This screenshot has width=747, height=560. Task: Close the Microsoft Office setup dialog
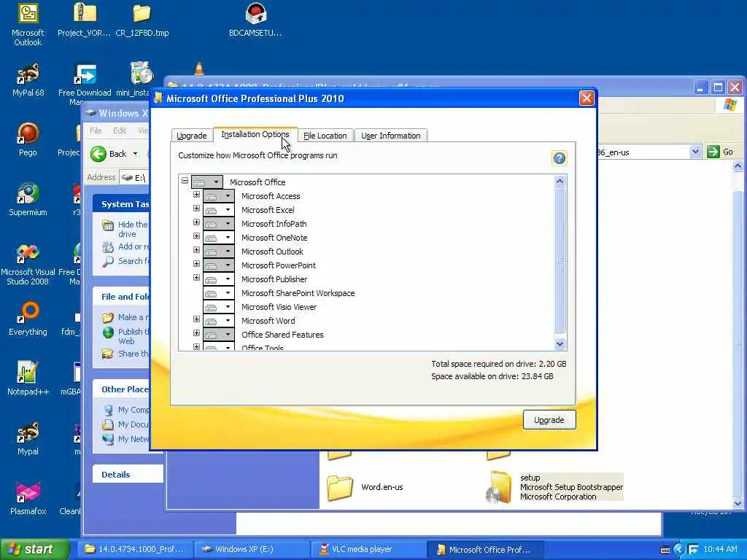pos(586,98)
